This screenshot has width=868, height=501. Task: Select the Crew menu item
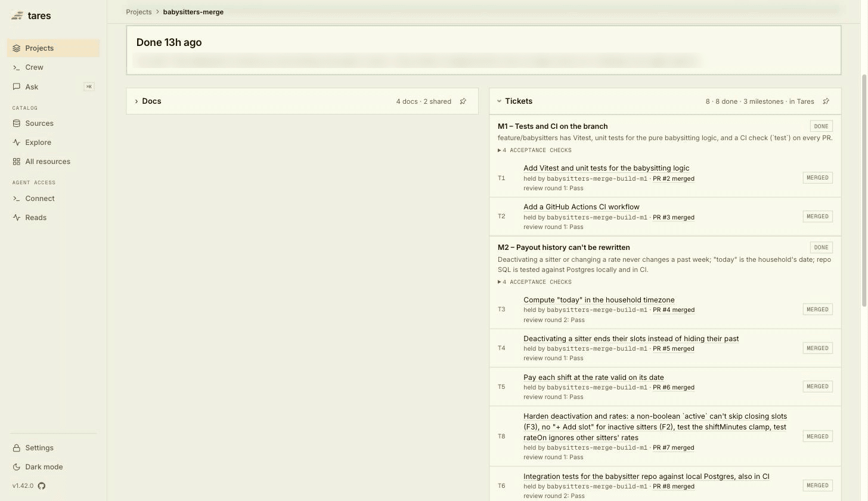[53, 67]
